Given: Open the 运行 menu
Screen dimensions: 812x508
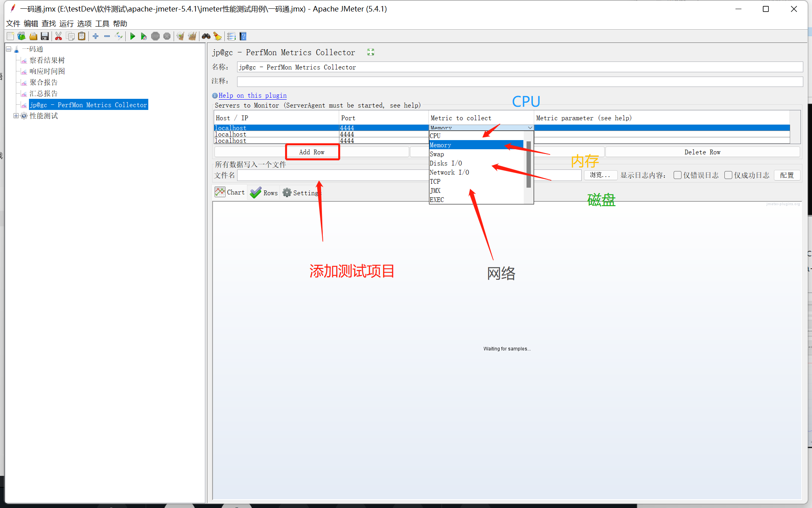Looking at the screenshot, I should 66,24.
